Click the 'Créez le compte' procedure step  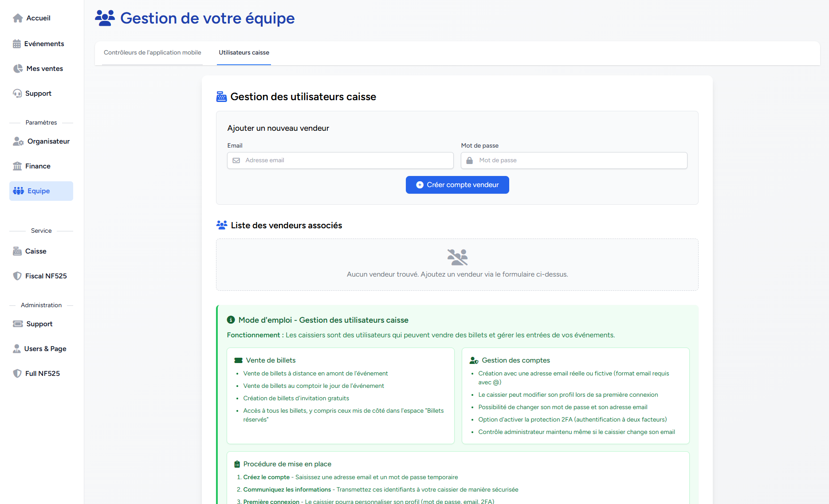350,477
